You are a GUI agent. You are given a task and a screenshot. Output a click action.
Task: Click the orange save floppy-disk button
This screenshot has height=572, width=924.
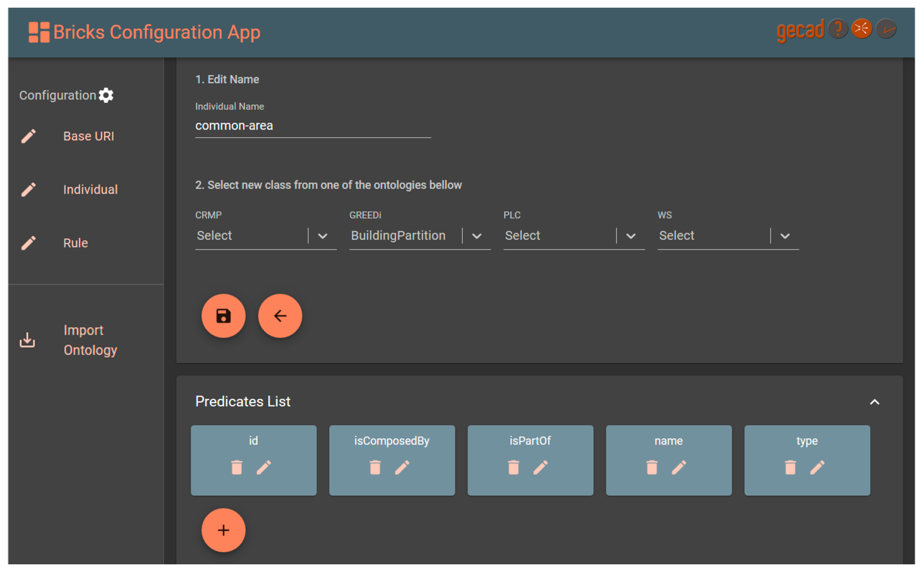223,316
